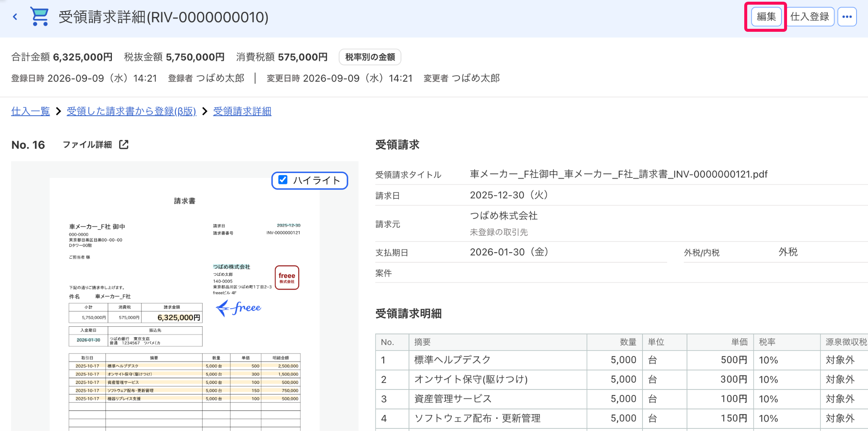Click the 6,325,000円 請求金額 in invoice preview
The height and width of the screenshot is (431, 868).
tap(179, 317)
